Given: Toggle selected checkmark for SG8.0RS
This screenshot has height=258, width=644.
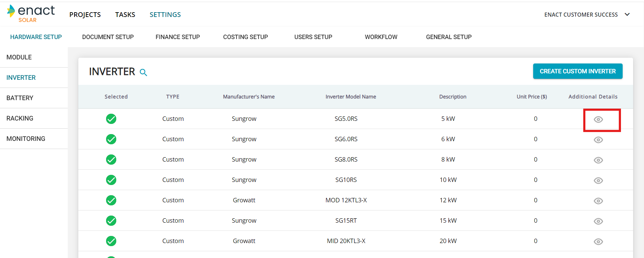Looking at the screenshot, I should [111, 160].
